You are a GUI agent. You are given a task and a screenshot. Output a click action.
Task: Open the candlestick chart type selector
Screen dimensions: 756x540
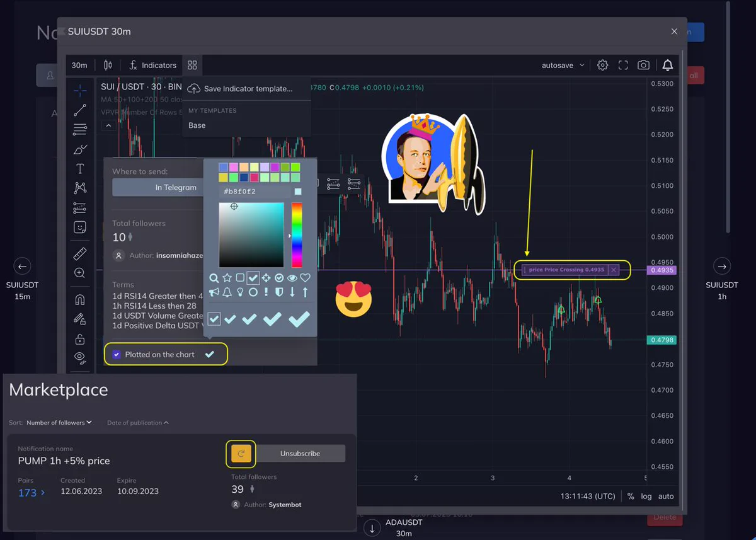point(108,65)
